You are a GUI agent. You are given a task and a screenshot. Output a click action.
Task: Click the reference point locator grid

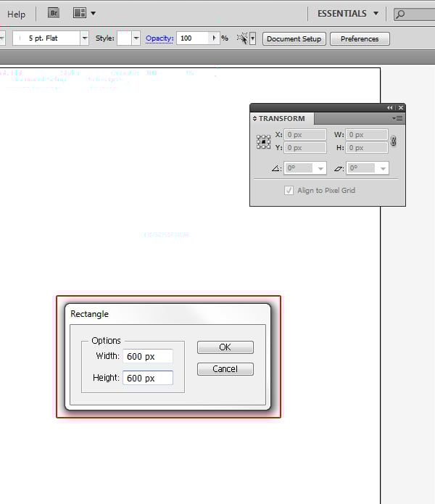pos(263,141)
